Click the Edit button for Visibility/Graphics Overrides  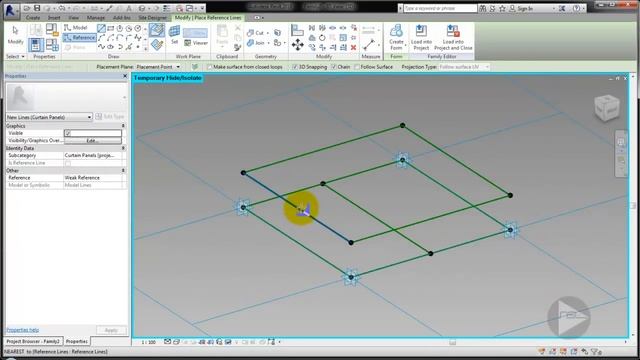coord(93,140)
